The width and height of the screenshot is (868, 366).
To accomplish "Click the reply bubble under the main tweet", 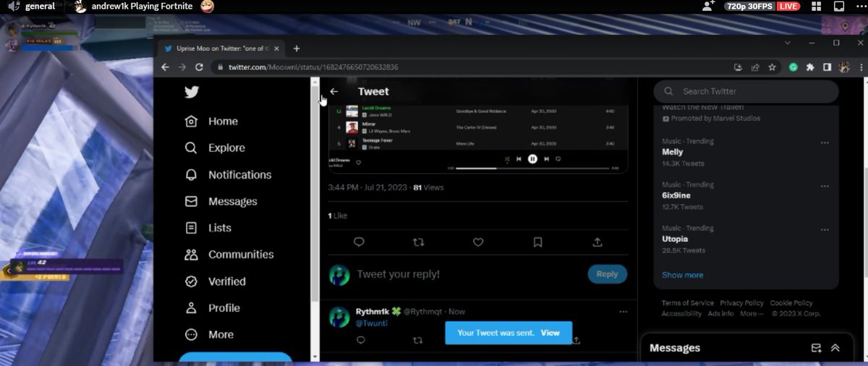I will 359,242.
